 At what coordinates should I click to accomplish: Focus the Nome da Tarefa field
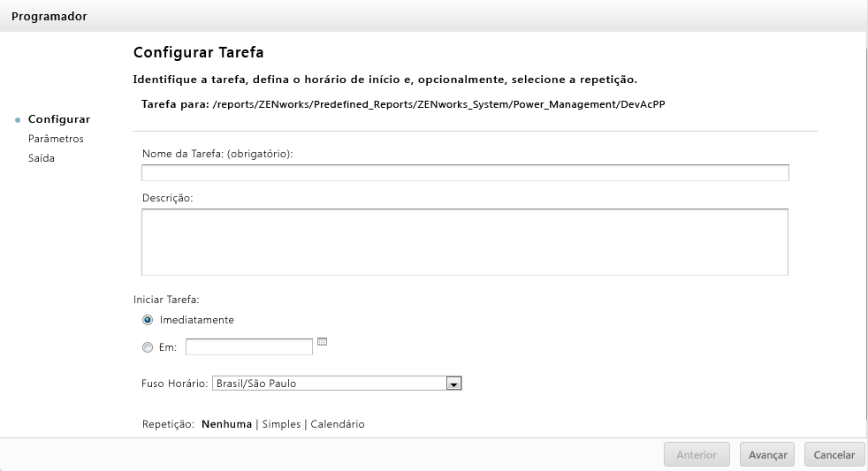click(x=465, y=172)
